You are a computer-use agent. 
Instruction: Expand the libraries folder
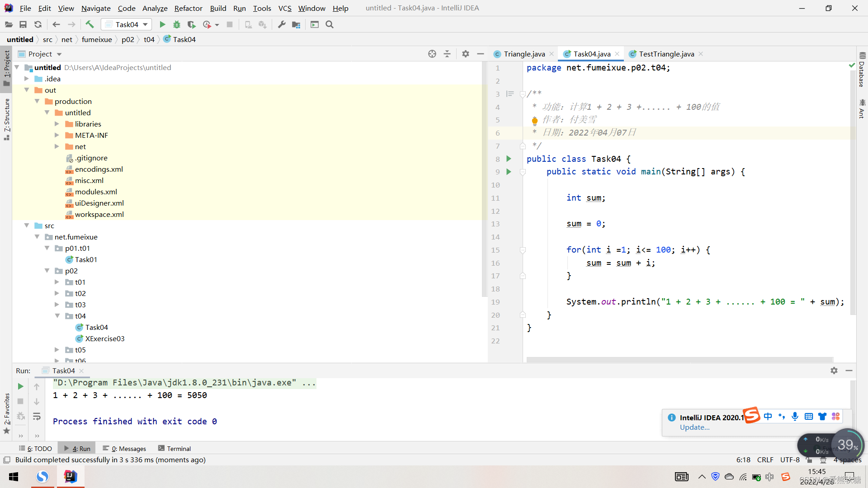(x=57, y=124)
